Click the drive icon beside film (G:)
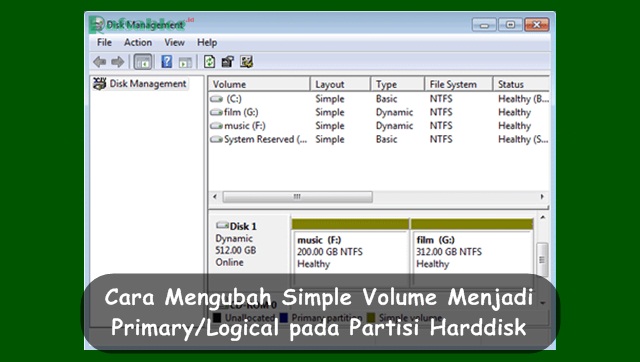The height and width of the screenshot is (362, 640). click(x=216, y=112)
